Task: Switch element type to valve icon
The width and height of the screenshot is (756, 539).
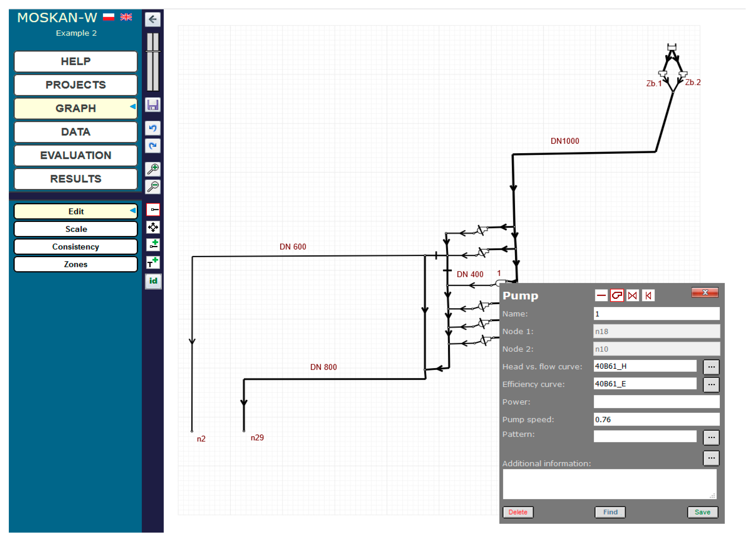Action: coord(633,296)
